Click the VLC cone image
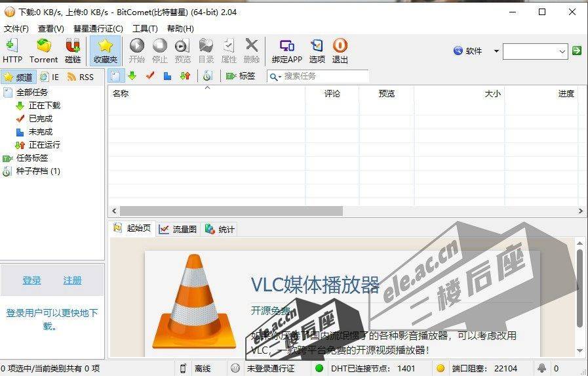 tap(194, 301)
